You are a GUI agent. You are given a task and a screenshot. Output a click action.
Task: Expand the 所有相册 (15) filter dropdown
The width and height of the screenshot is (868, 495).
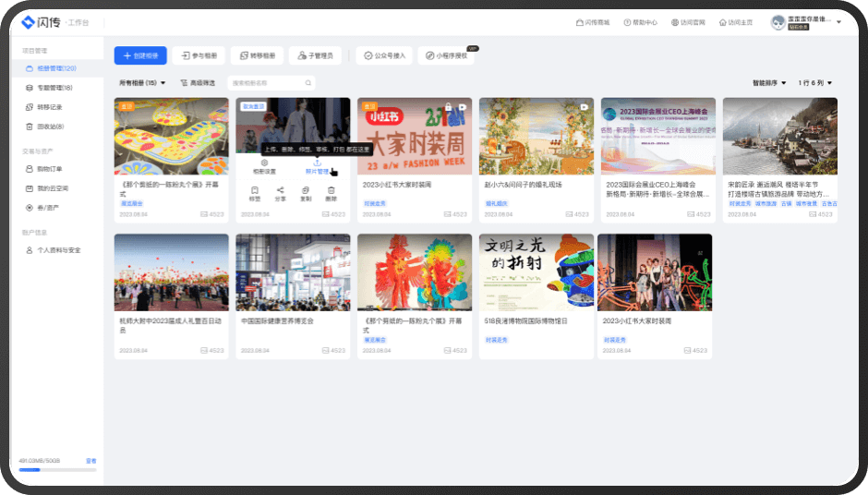[142, 83]
